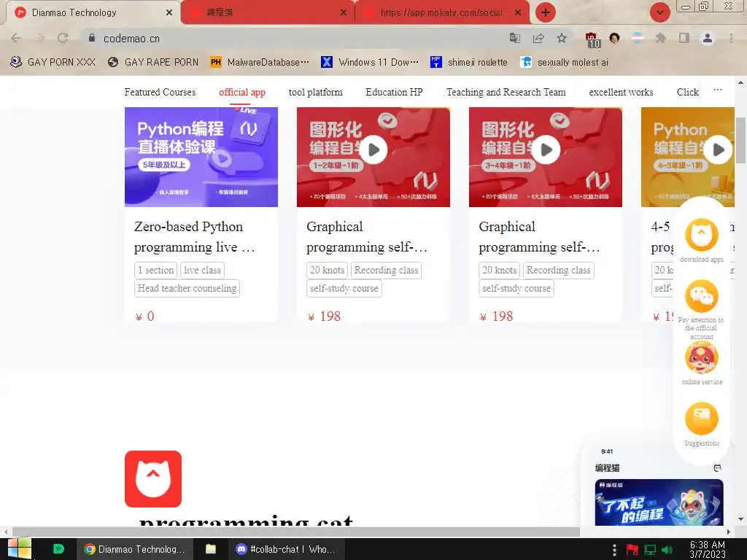The height and width of the screenshot is (560, 747).
Task: Click the red programming cat app logo
Action: click(153, 478)
